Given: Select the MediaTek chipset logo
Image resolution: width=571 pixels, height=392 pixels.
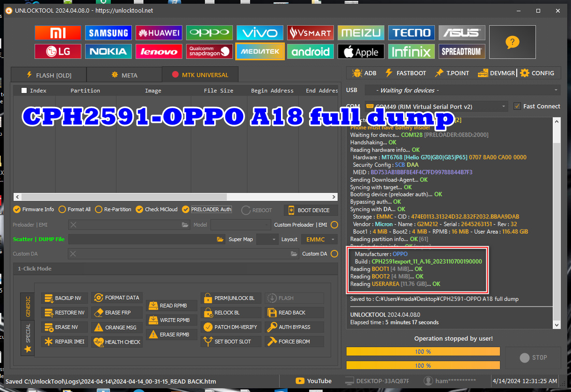Looking at the screenshot, I should (x=260, y=51).
